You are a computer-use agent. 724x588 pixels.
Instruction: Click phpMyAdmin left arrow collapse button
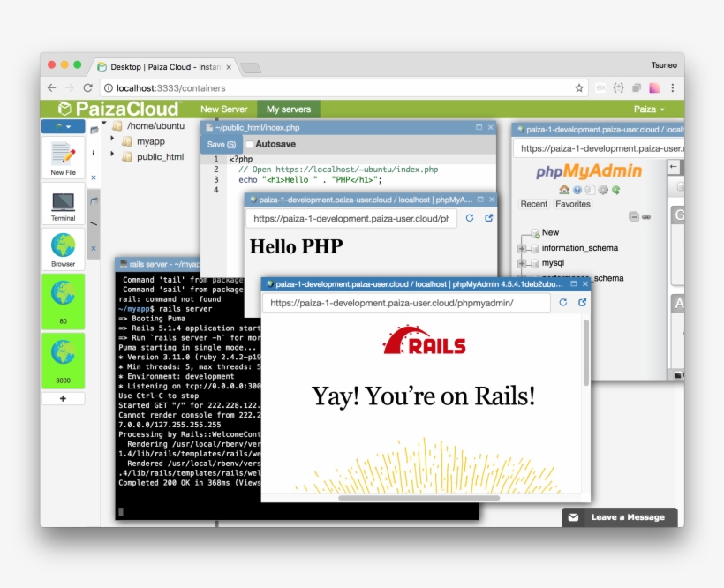(x=674, y=167)
